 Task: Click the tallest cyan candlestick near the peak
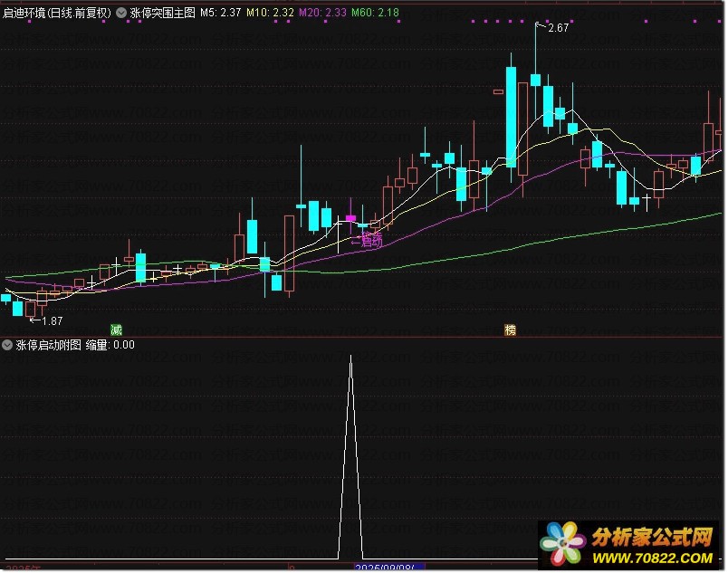(x=511, y=117)
